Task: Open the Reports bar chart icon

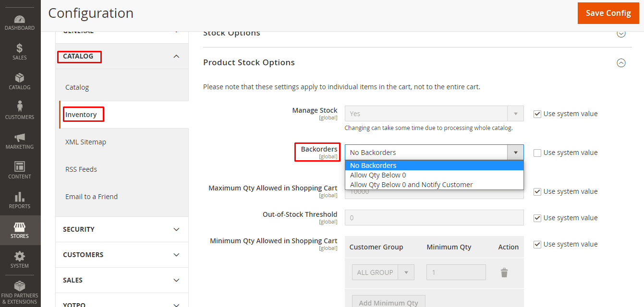Action: [x=20, y=197]
